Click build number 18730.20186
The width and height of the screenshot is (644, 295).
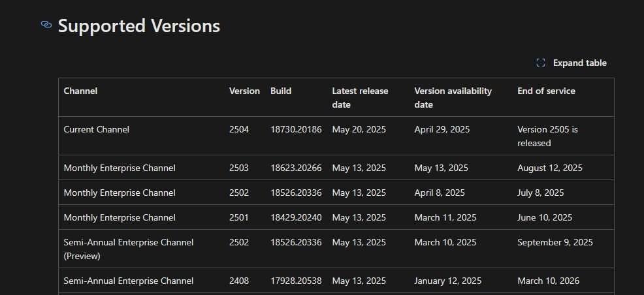click(296, 129)
